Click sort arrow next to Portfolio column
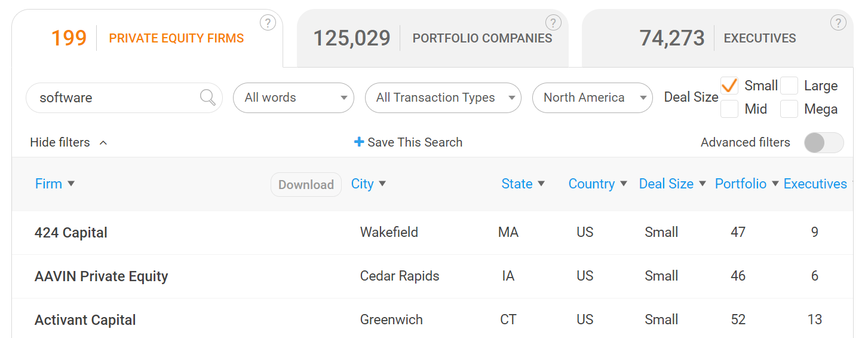 [775, 184]
